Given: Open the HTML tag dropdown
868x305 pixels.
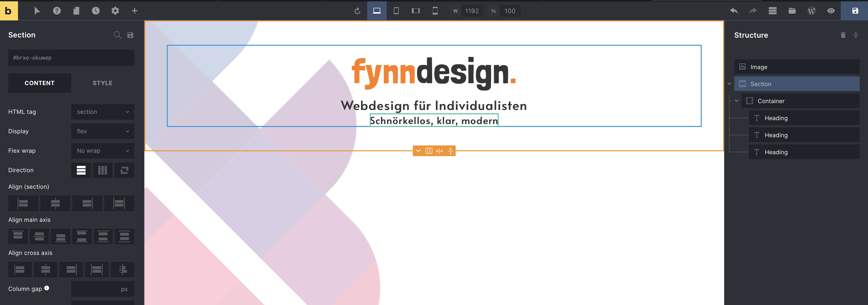Looking at the screenshot, I should point(102,112).
